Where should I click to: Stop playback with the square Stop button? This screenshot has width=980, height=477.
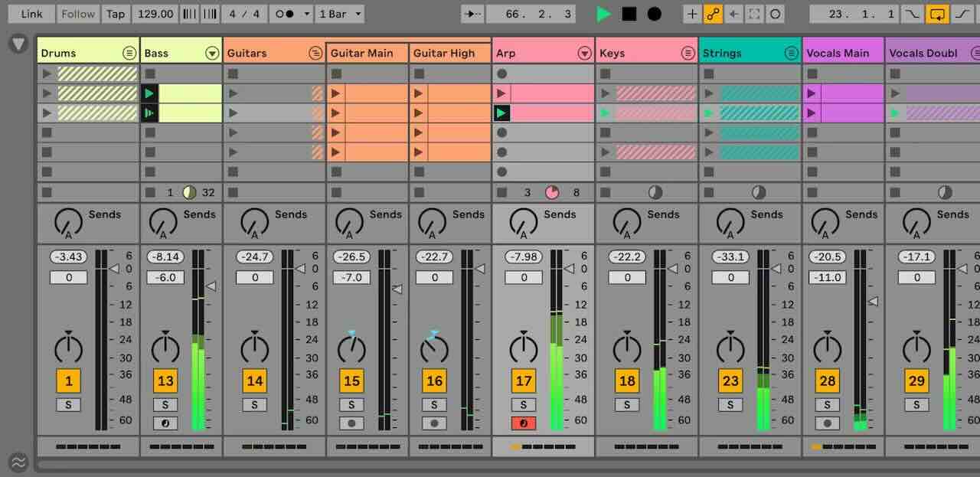pos(629,14)
